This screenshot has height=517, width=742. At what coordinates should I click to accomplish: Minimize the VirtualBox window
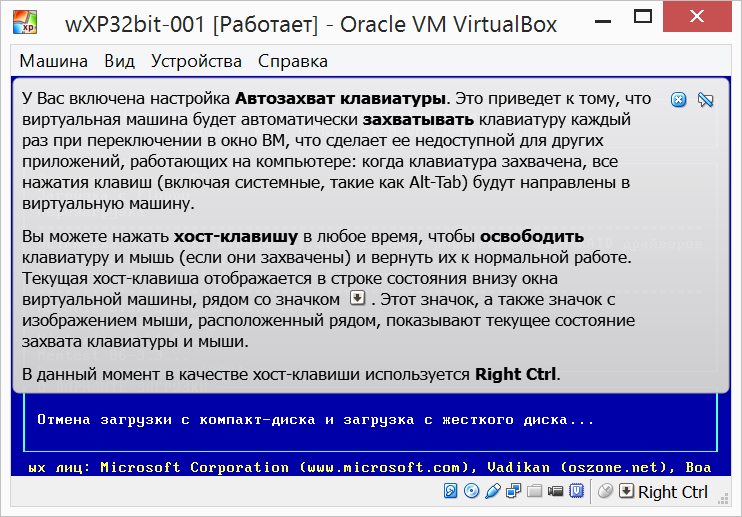tap(602, 21)
